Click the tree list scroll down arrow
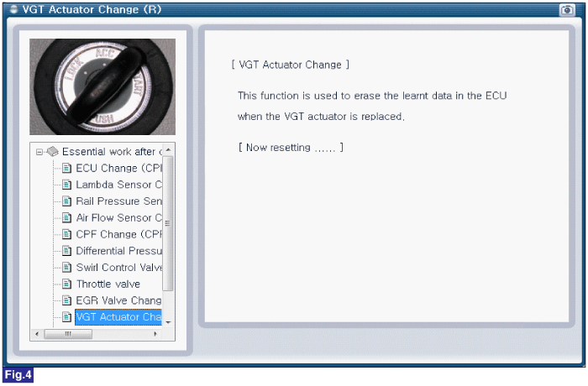The width and height of the screenshot is (588, 386). [168, 322]
